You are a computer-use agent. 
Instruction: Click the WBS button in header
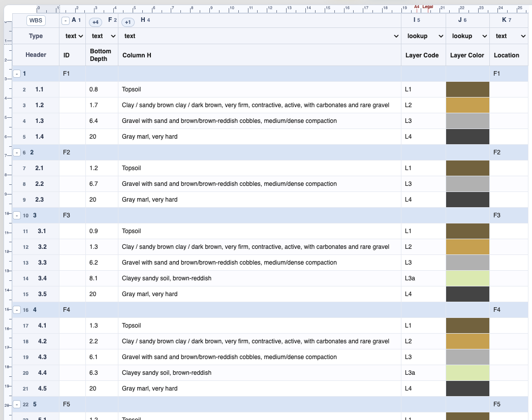tap(36, 20)
